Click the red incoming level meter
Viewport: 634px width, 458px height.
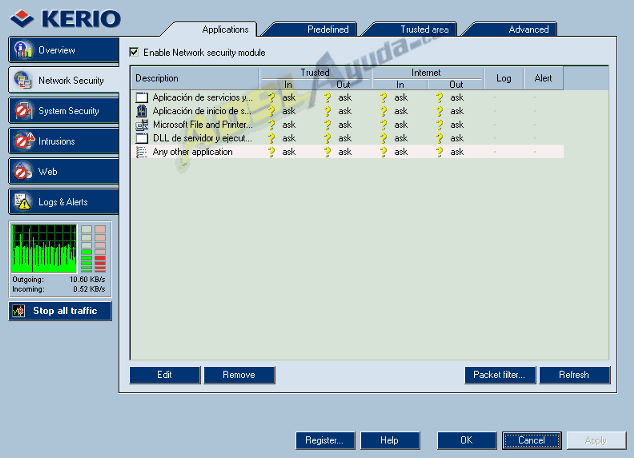click(x=100, y=249)
